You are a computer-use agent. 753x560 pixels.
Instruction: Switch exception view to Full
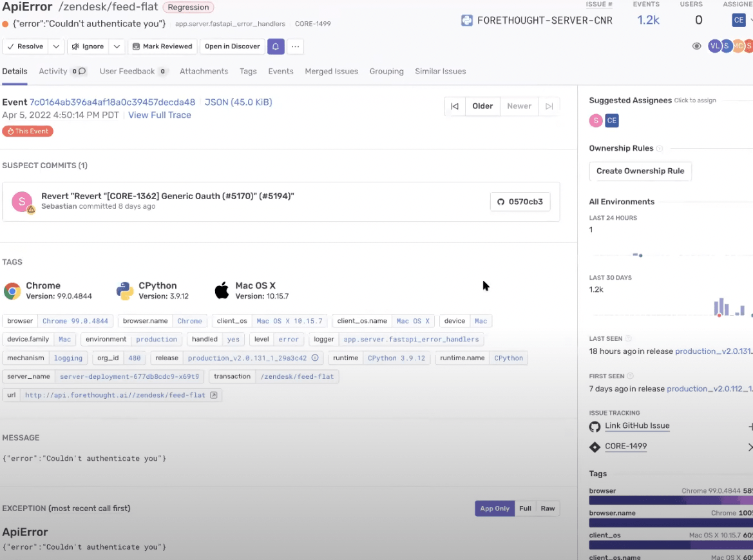(x=525, y=508)
